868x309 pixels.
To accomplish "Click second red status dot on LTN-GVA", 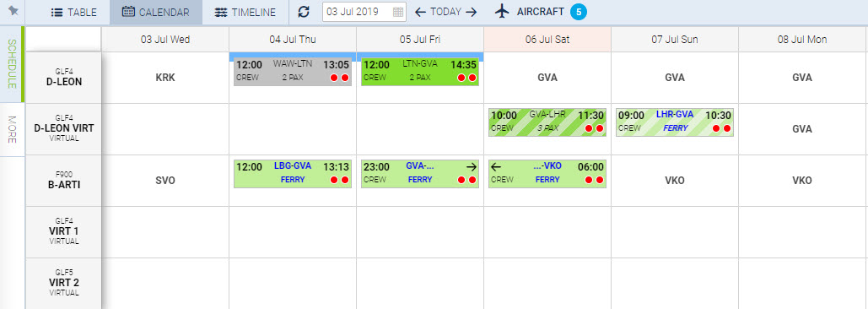I will (472, 78).
